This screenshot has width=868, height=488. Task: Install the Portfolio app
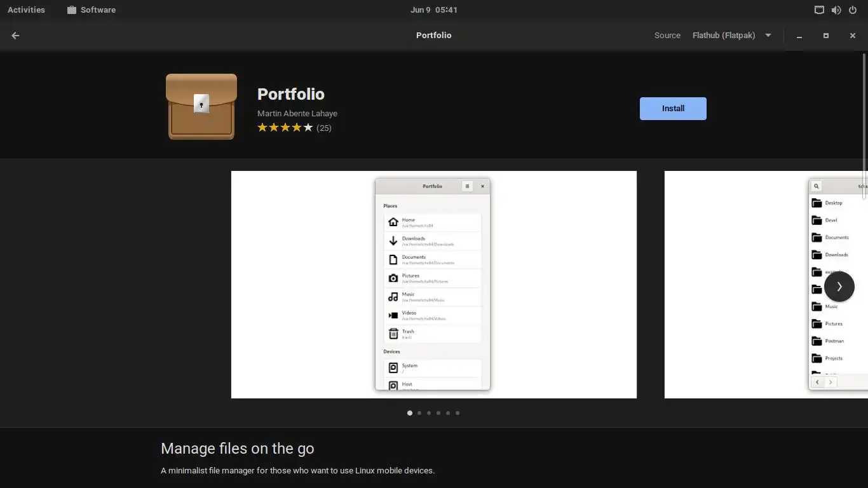673,109
